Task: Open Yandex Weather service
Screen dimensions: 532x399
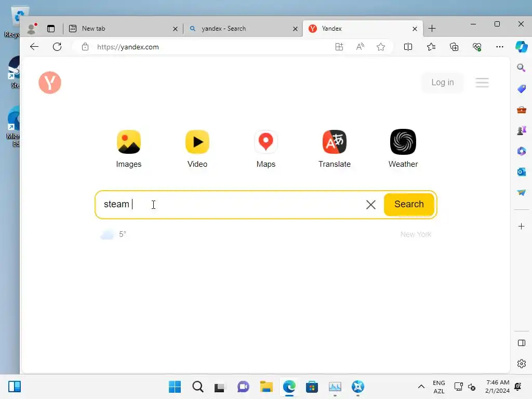Action: click(403, 149)
